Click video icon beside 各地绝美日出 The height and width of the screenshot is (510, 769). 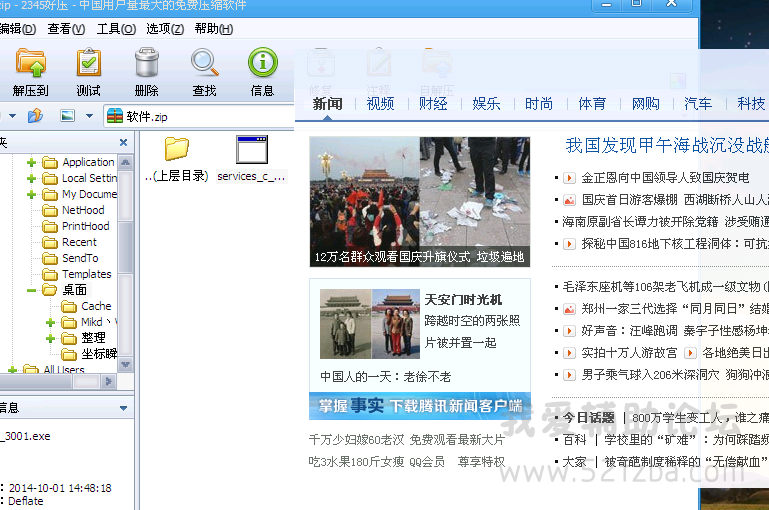coord(690,353)
